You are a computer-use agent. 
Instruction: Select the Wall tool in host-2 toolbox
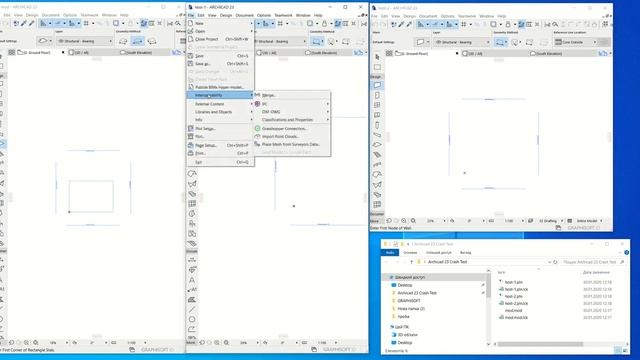coord(377,85)
